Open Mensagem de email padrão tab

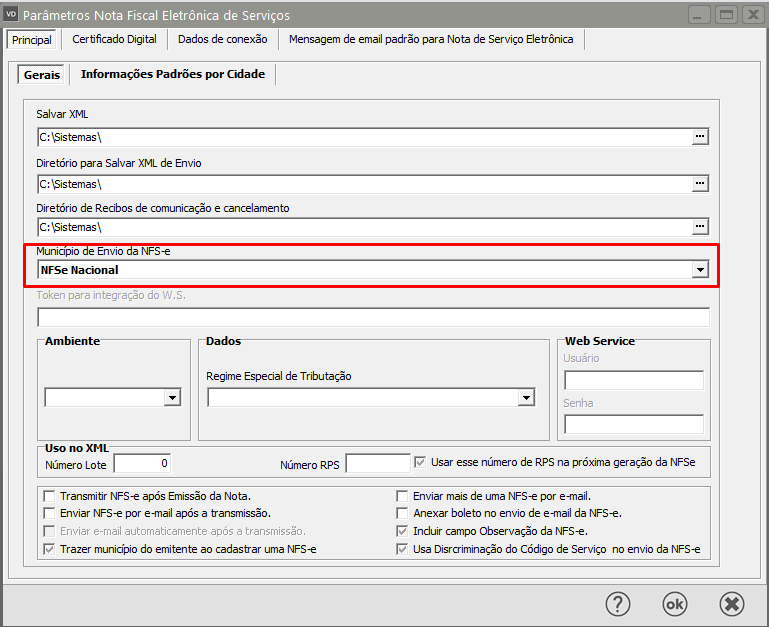[431, 39]
